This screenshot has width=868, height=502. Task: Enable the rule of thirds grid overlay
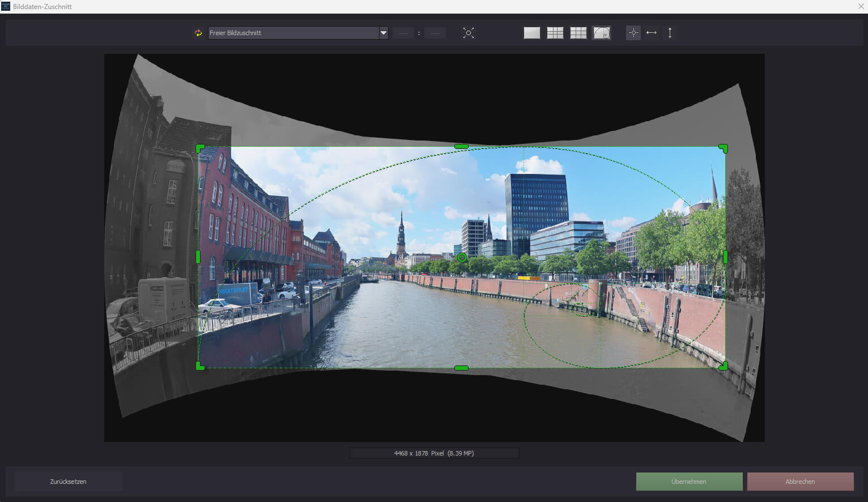pos(555,33)
